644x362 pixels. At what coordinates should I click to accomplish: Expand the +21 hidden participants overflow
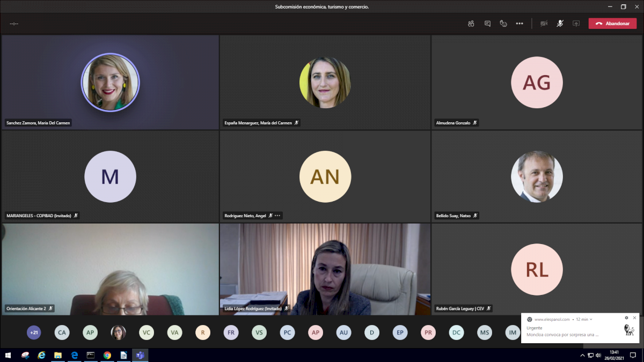coord(34,333)
